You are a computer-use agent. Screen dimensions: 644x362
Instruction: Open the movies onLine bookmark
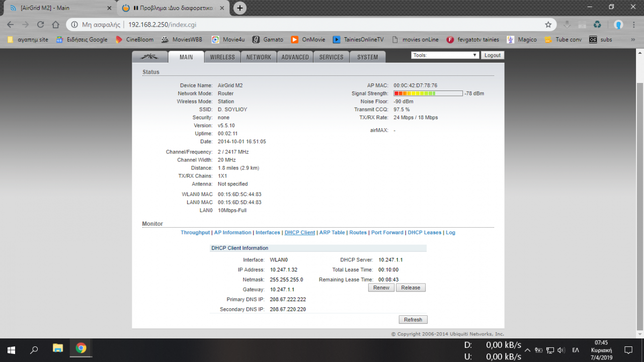415,39
